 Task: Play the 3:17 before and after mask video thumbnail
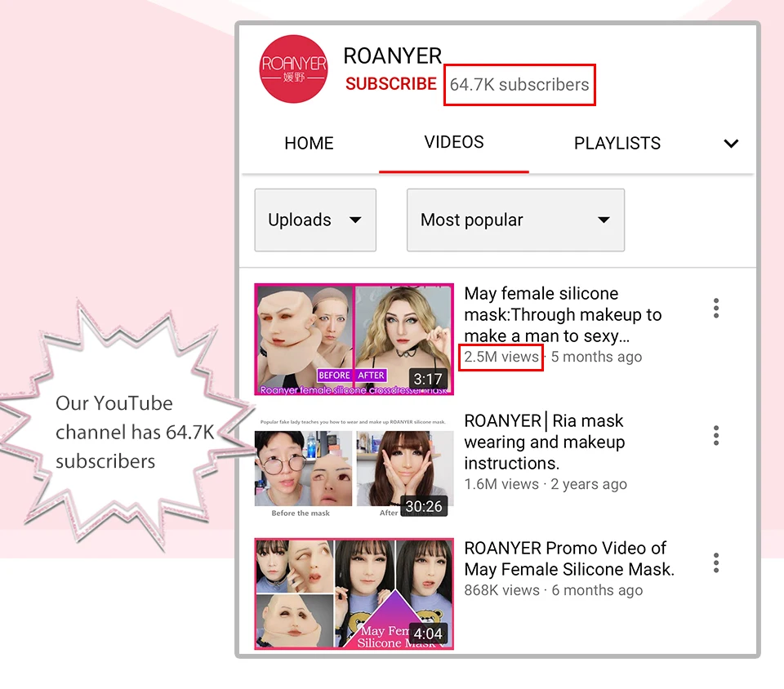coord(354,340)
